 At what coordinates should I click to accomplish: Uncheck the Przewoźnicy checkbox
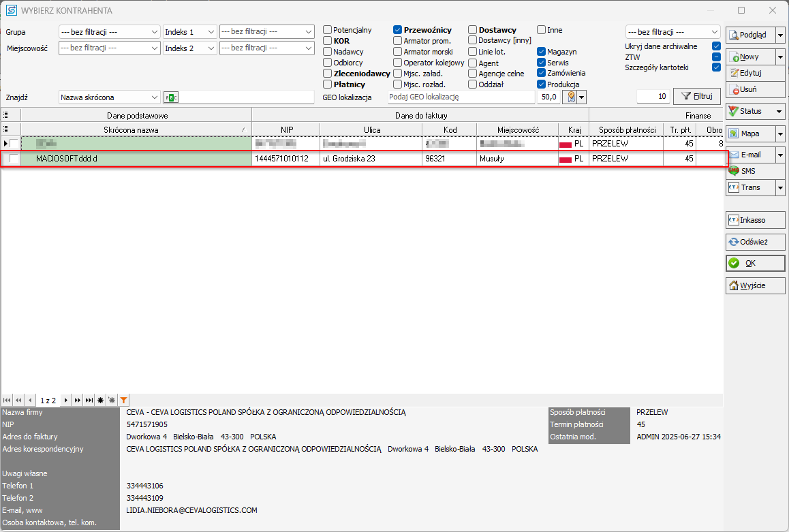pyautogui.click(x=397, y=30)
